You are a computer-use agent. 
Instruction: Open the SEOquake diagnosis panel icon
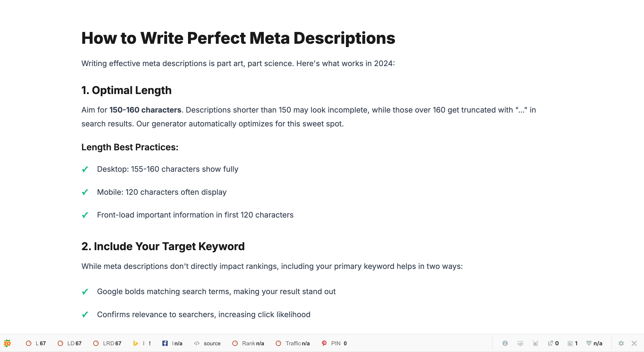521,343
